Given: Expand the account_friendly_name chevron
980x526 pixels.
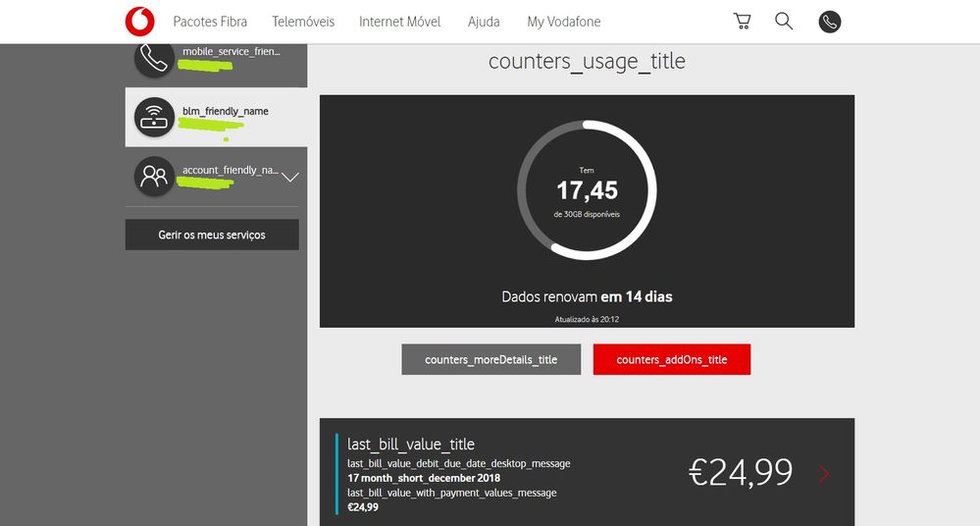Looking at the screenshot, I should tap(290, 178).
